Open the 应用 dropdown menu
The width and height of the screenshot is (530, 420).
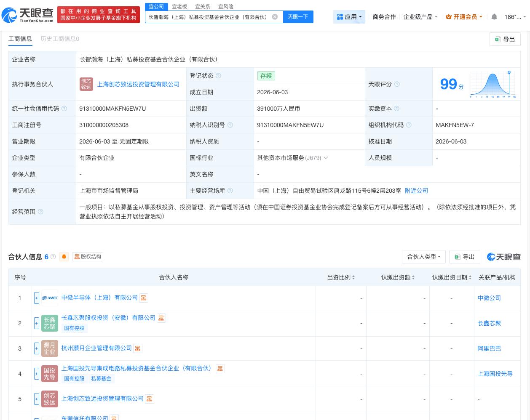click(349, 17)
